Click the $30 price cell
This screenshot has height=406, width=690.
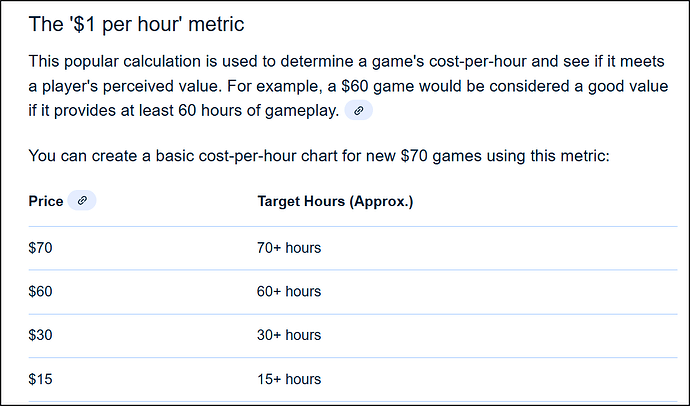40,335
